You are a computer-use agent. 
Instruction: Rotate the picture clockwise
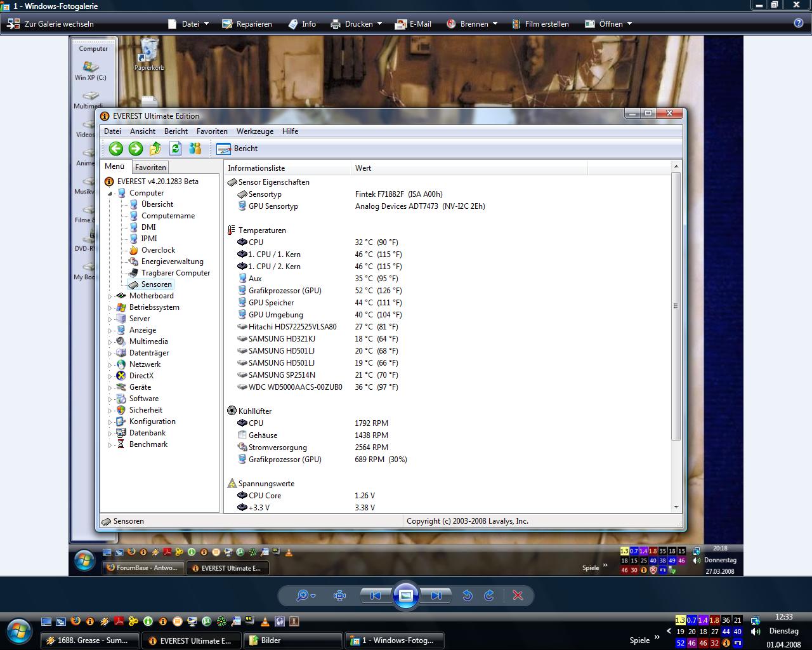tap(489, 595)
